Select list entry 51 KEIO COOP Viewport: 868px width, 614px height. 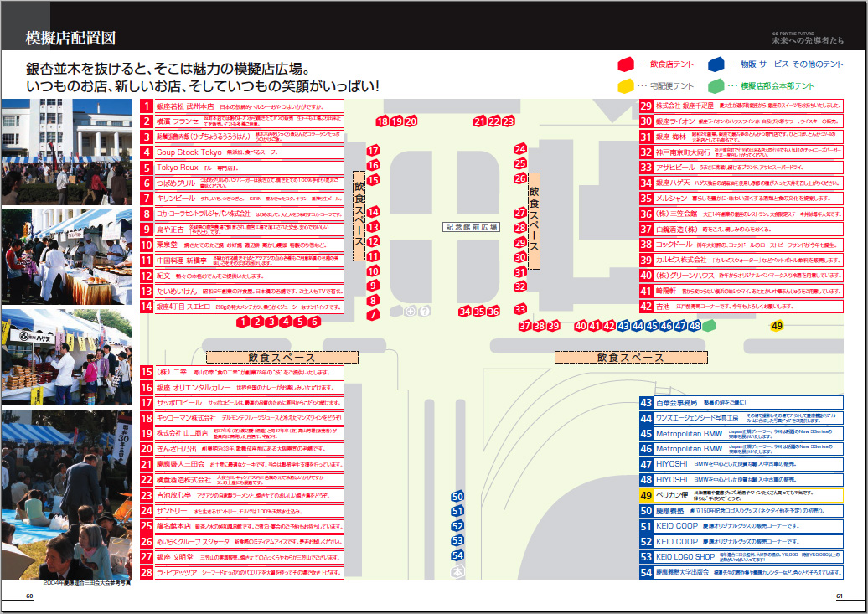(x=741, y=526)
